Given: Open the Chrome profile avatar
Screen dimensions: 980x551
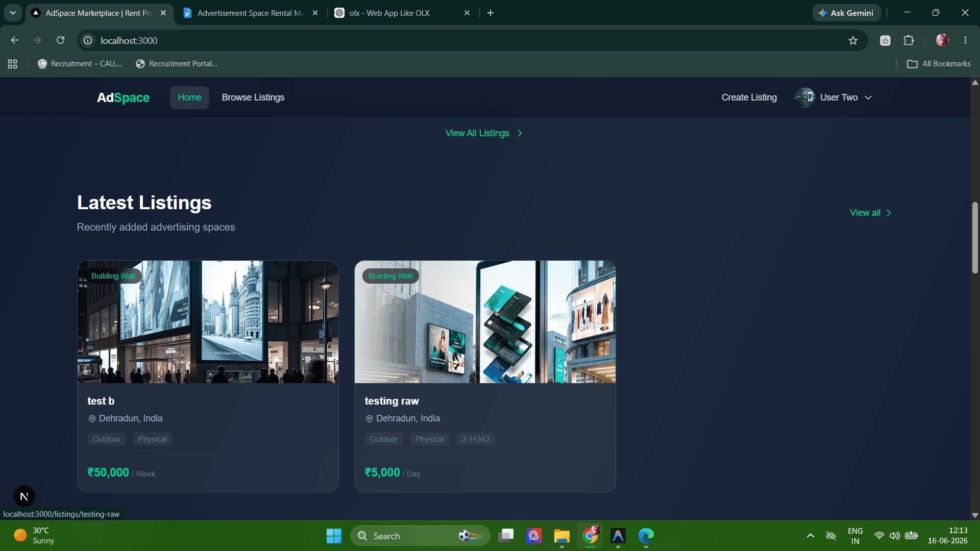Looking at the screenshot, I should tap(942, 40).
